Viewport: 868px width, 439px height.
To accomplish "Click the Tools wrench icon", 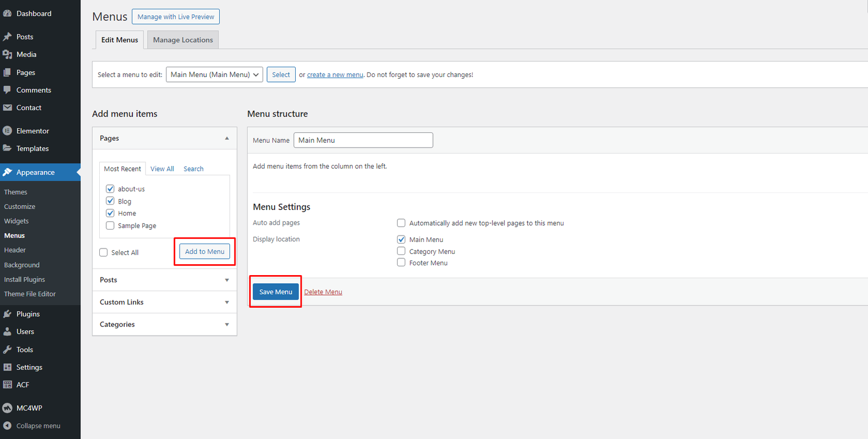I will (8, 350).
